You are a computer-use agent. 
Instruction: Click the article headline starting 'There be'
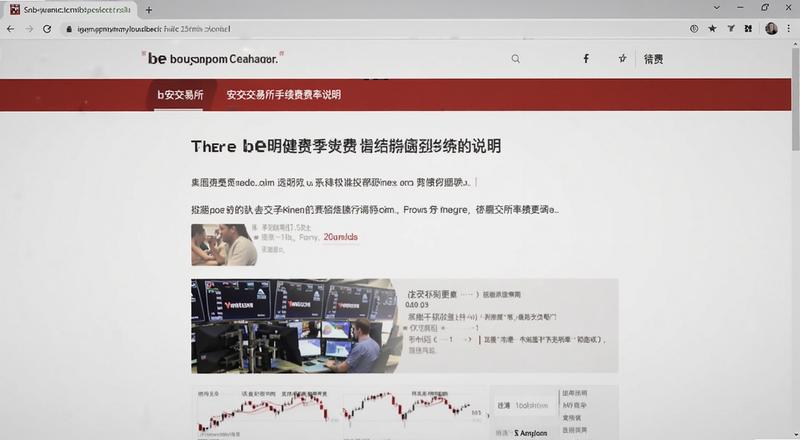point(346,146)
